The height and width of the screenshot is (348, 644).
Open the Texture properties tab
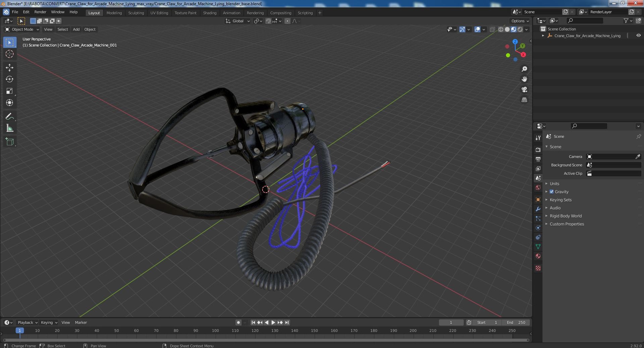538,268
